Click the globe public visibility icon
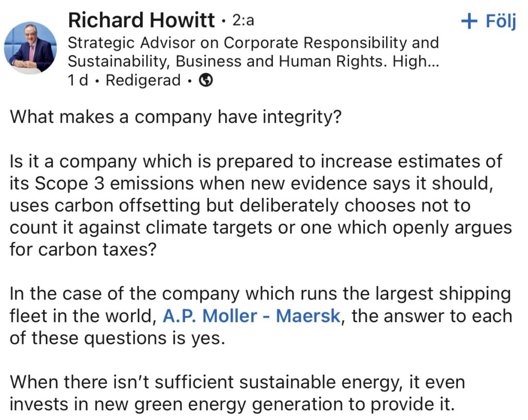This screenshot has height=420, width=528. pyautogui.click(x=206, y=80)
